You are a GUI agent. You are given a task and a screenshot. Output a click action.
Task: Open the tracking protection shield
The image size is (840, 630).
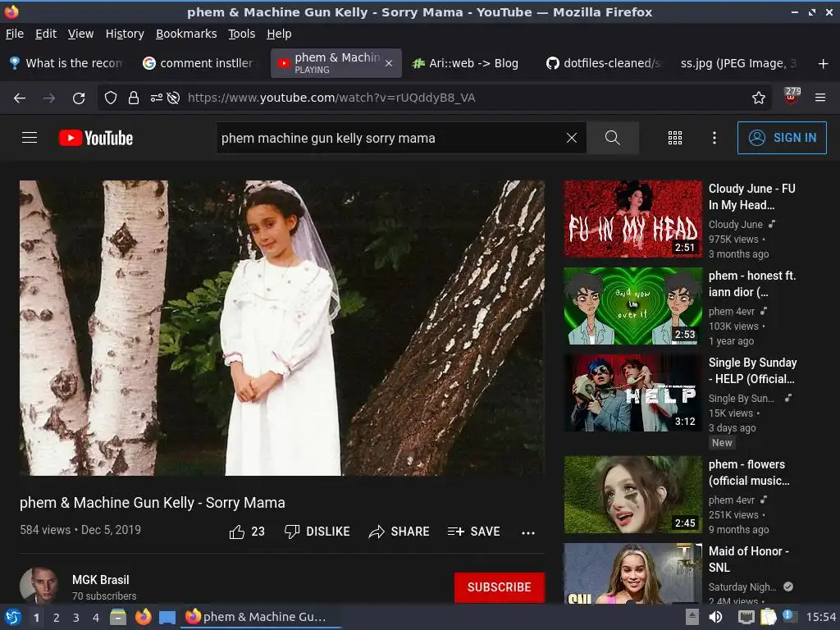111,98
